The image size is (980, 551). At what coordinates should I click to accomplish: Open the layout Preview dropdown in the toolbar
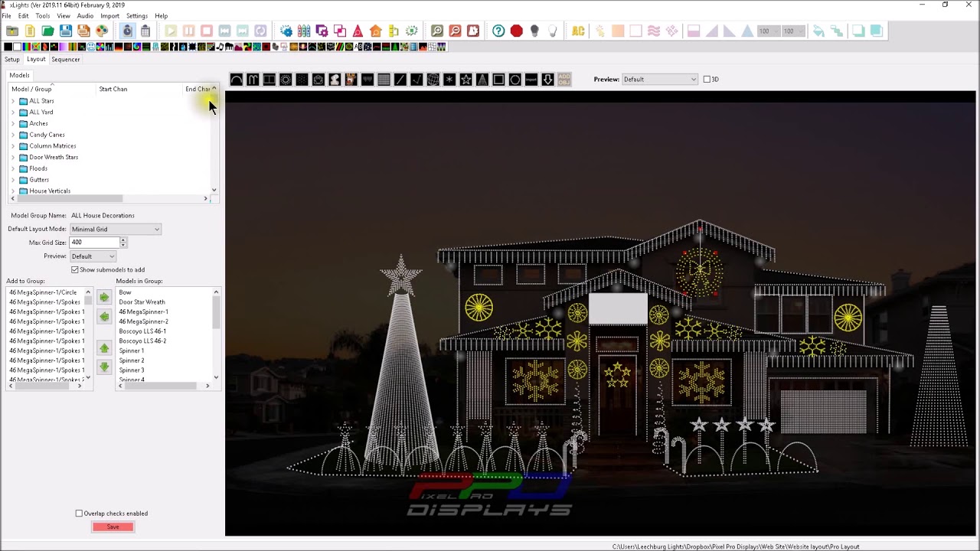(660, 80)
